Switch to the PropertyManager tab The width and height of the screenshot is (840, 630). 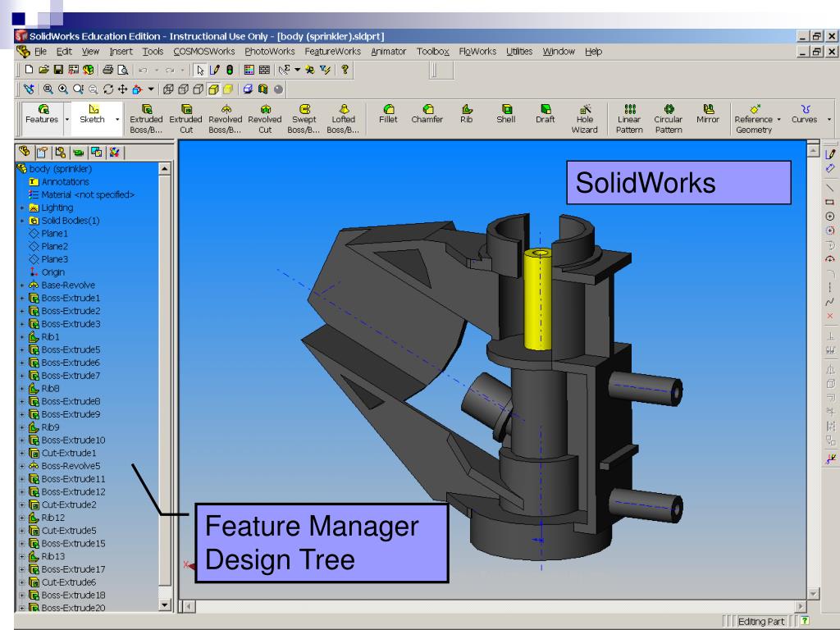(42, 153)
